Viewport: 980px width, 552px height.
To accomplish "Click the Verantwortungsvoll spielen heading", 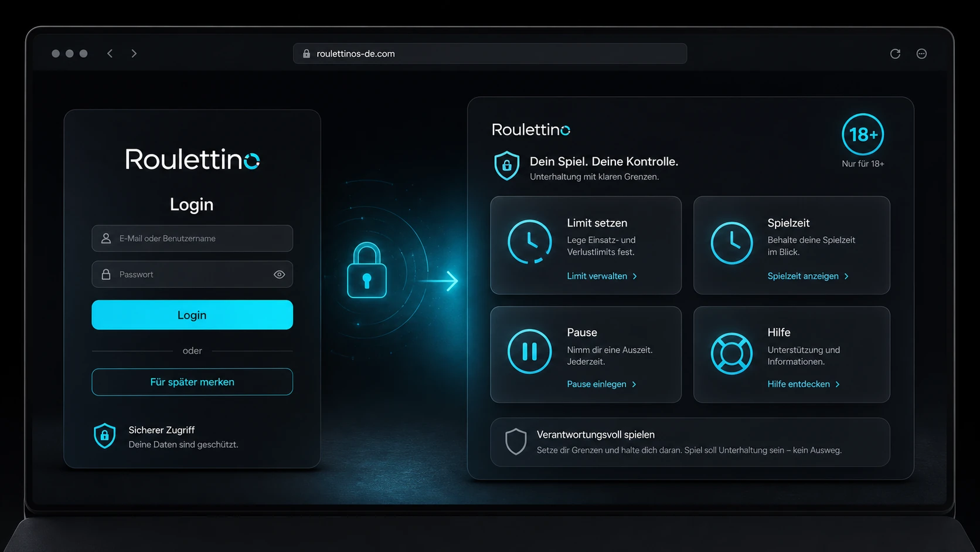I will point(596,435).
